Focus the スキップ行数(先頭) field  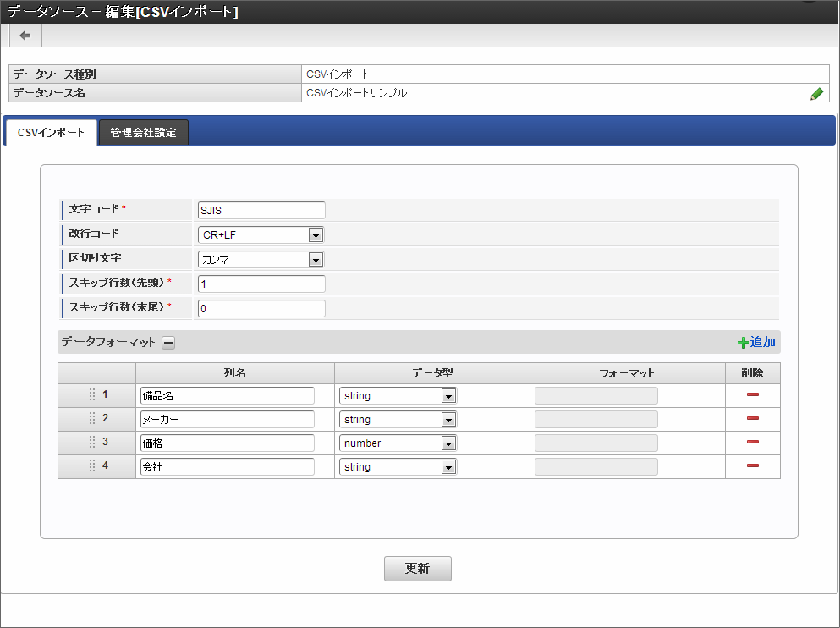coord(261,284)
